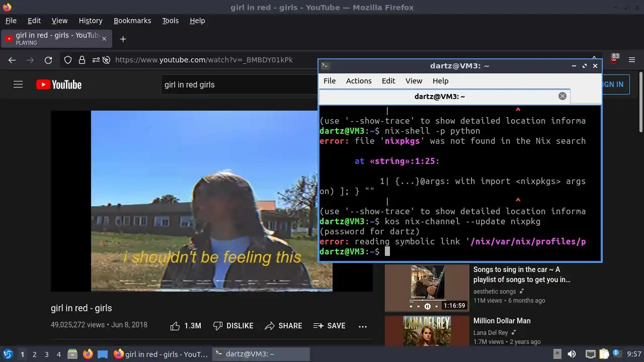
Task: Click the playing video frame
Action: [211, 201]
